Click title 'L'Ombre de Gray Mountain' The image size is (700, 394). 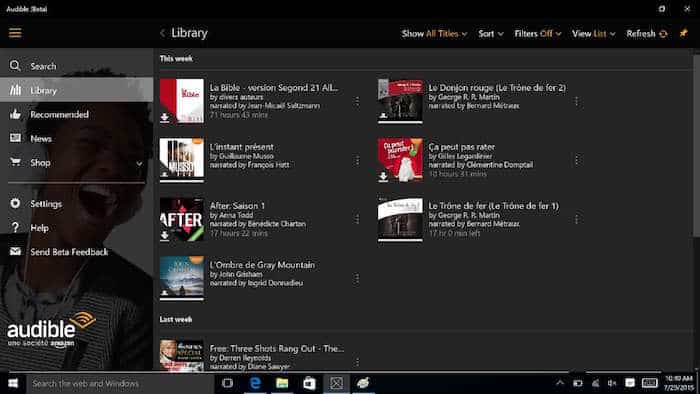point(262,265)
